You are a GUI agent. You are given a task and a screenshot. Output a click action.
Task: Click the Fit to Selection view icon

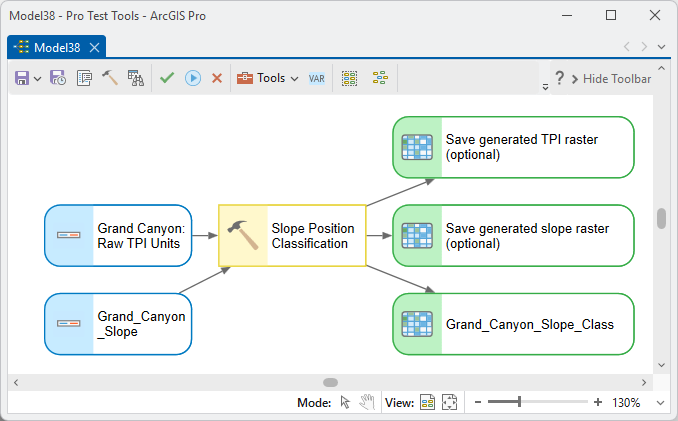pos(449,402)
